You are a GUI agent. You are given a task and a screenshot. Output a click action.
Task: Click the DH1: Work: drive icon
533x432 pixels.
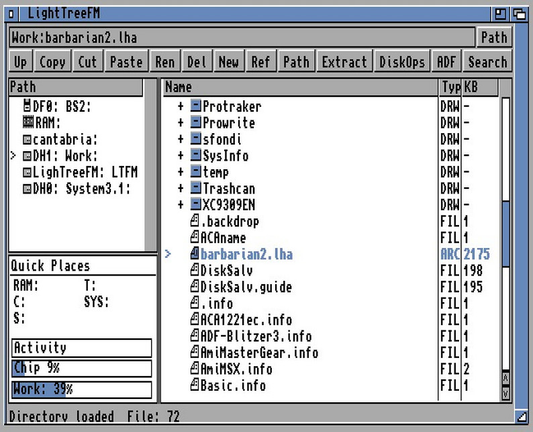(27, 156)
